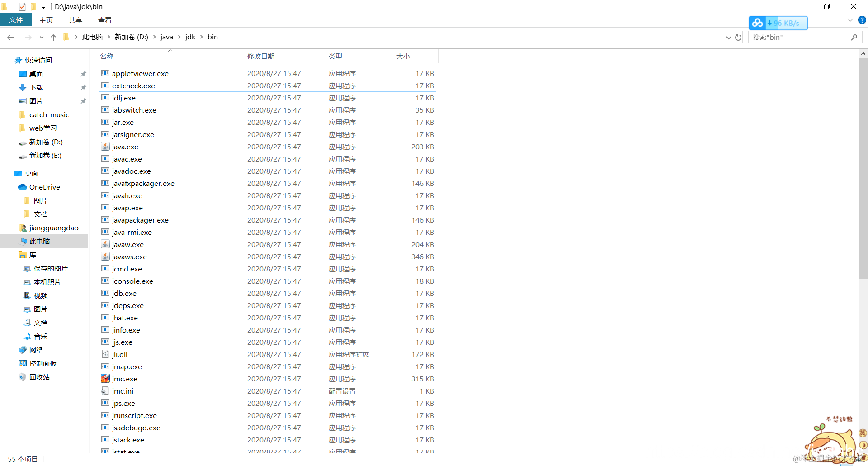
Task: Sort by 大小 size column header
Action: coord(415,56)
